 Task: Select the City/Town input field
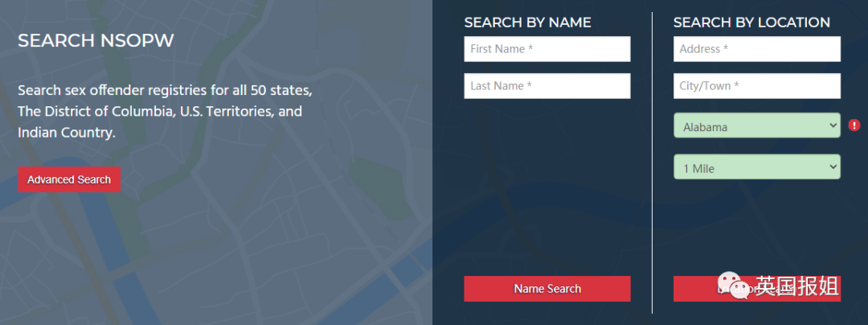pyautogui.click(x=757, y=86)
